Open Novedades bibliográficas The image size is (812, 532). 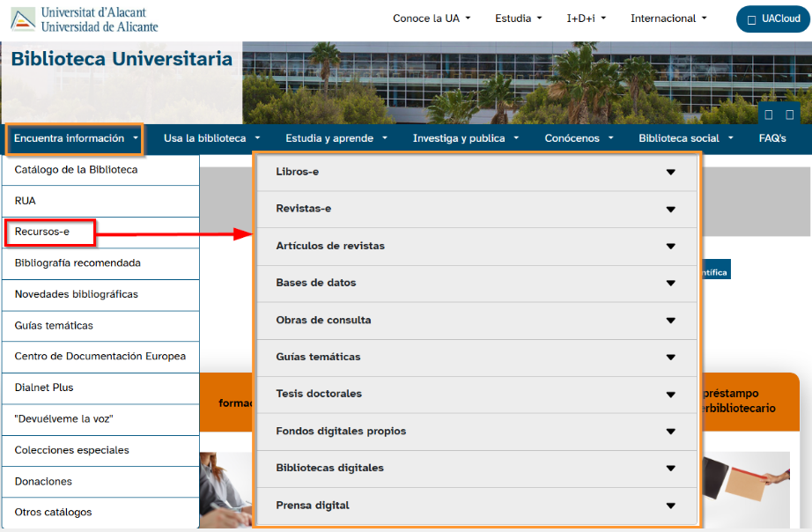(100, 295)
